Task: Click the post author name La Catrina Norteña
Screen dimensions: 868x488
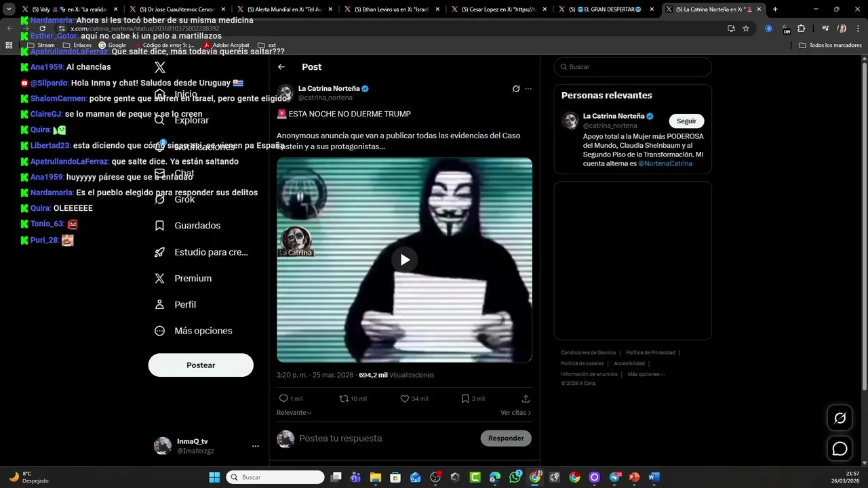Action: tap(329, 89)
